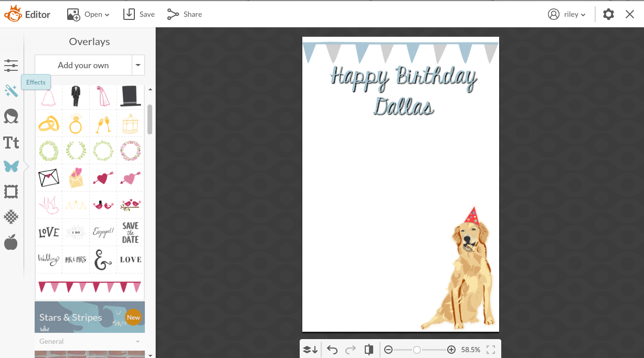Image resolution: width=644 pixels, height=358 pixels.
Task: Add the lovebirds with top hat overlay
Action: [103, 205]
